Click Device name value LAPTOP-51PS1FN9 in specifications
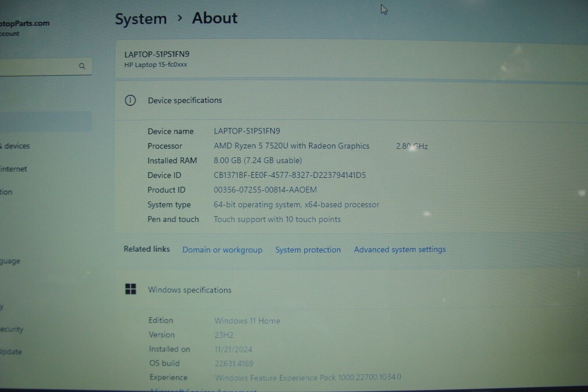 pyautogui.click(x=247, y=131)
